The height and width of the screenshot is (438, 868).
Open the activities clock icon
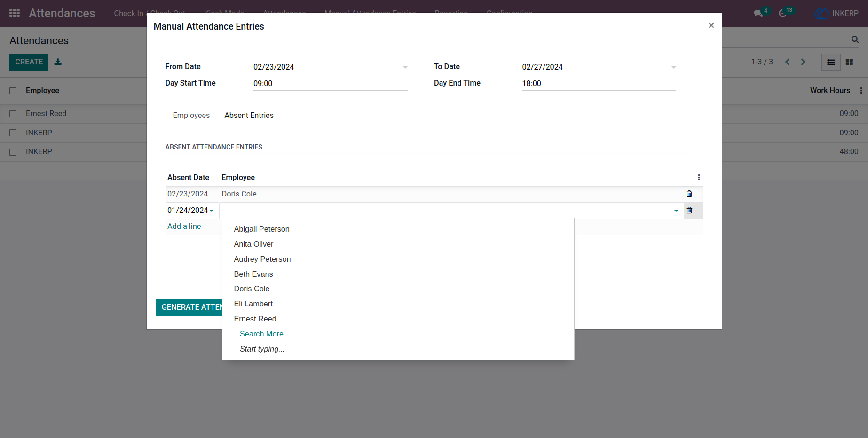(x=782, y=14)
